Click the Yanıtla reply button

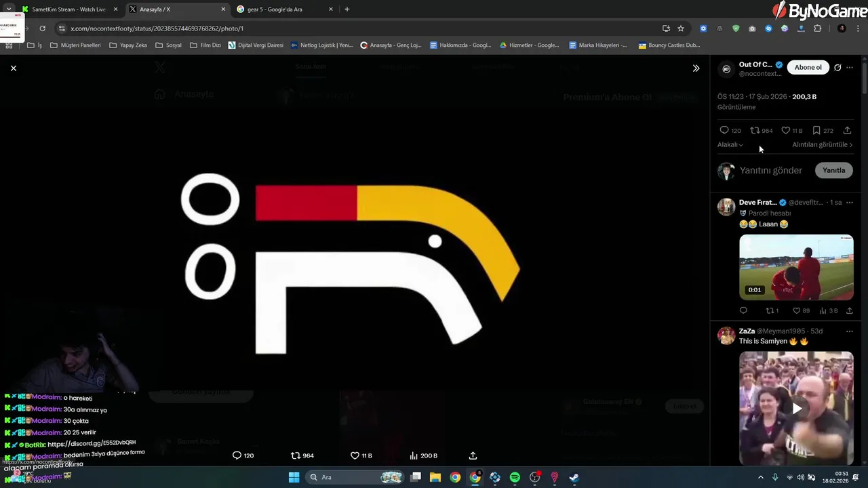[x=833, y=170]
